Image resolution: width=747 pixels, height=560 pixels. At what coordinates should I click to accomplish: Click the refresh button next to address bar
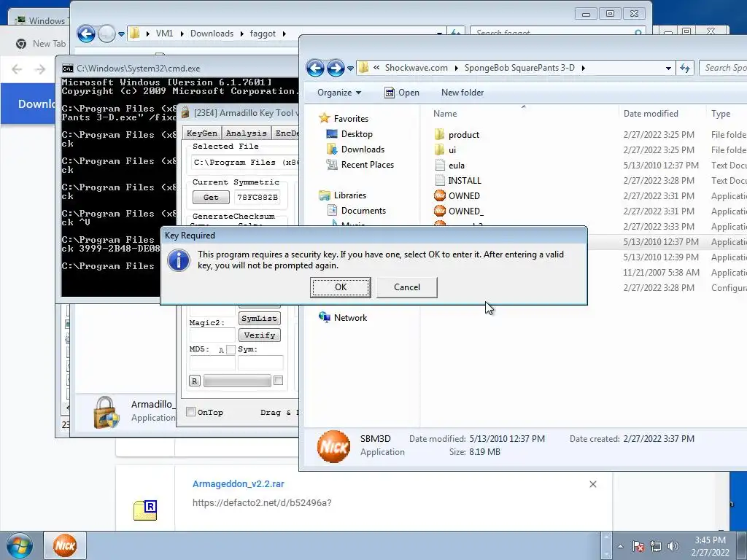(x=685, y=68)
